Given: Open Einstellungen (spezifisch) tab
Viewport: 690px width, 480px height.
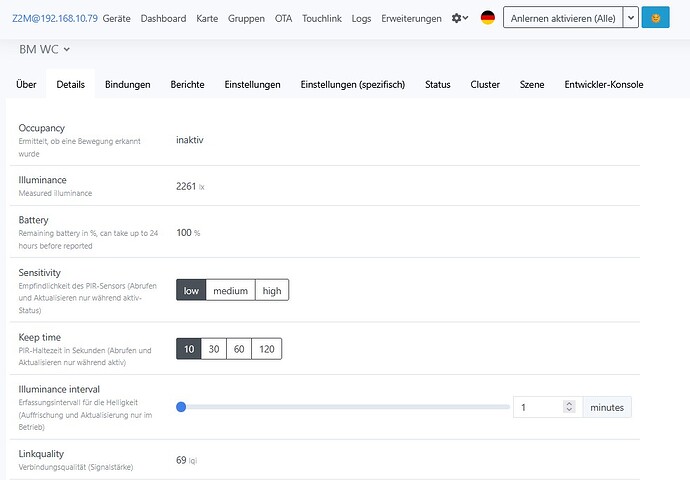Looking at the screenshot, I should (352, 84).
